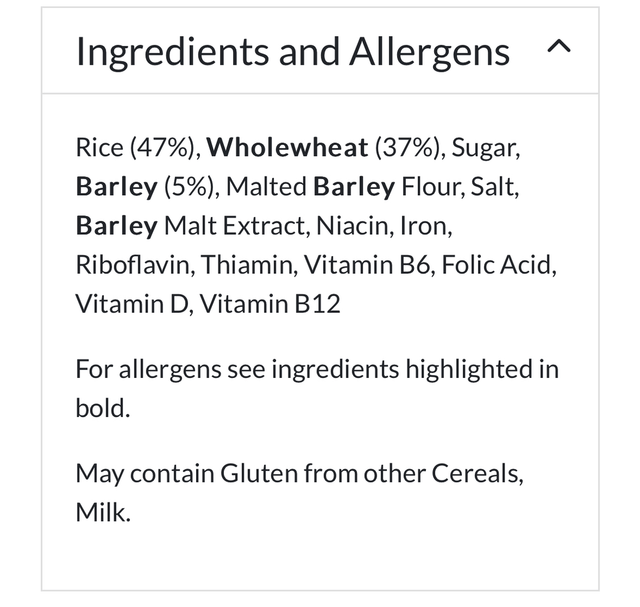Click the bold Wholewheat allergen text
The height and width of the screenshot is (607, 640).
(x=288, y=149)
